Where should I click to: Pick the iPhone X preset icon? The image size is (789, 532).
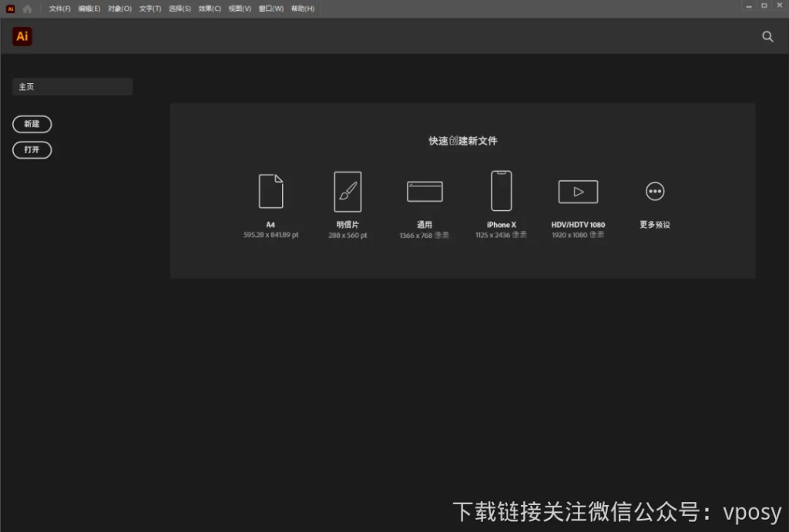[x=501, y=191]
